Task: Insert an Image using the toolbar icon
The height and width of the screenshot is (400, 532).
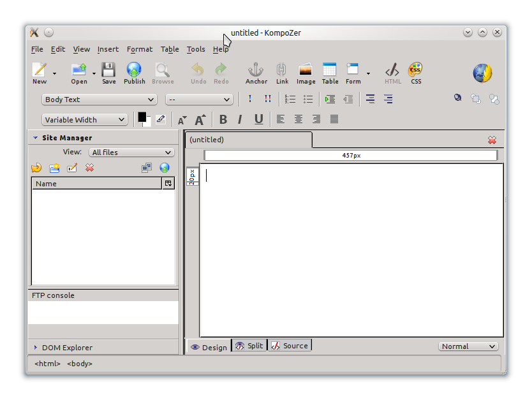Action: pos(306,70)
